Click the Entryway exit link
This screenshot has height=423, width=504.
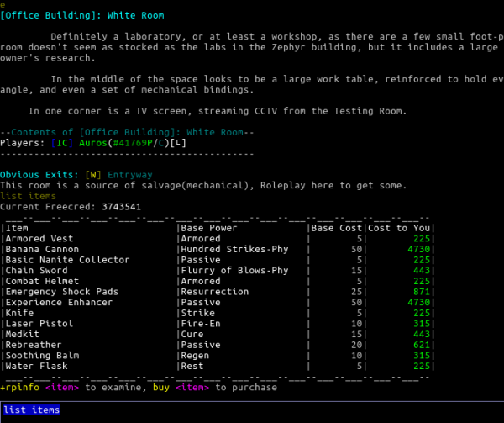tap(130, 175)
